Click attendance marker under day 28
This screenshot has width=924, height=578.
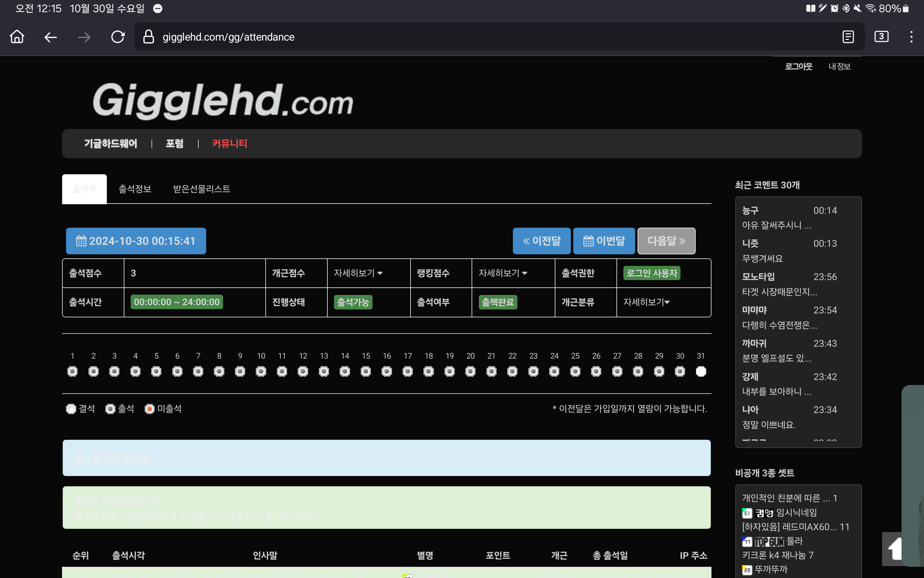(638, 371)
